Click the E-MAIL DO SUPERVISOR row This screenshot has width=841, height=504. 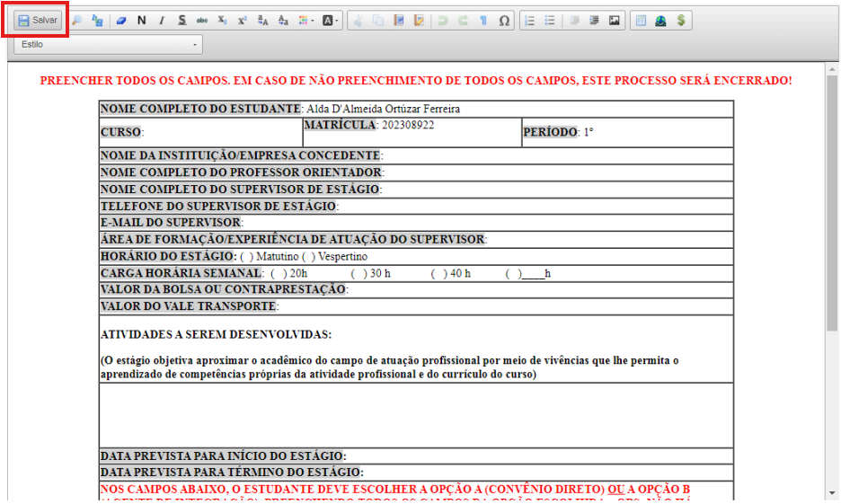(416, 223)
